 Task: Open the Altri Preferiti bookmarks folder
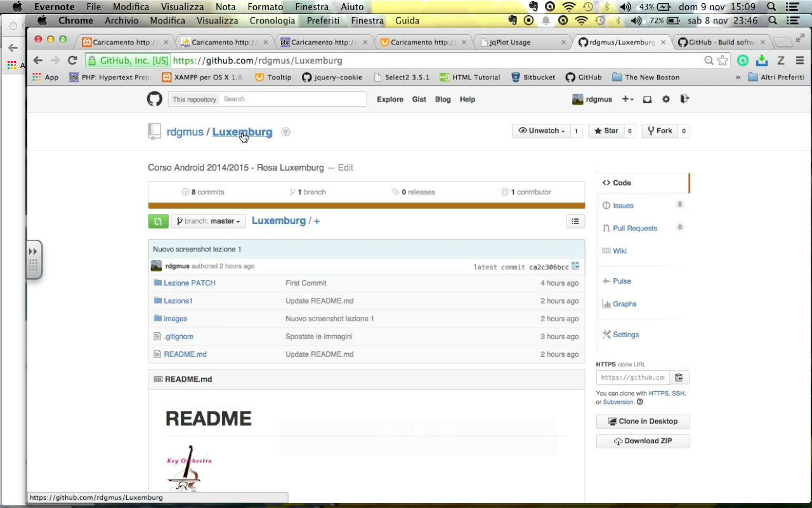click(x=776, y=77)
